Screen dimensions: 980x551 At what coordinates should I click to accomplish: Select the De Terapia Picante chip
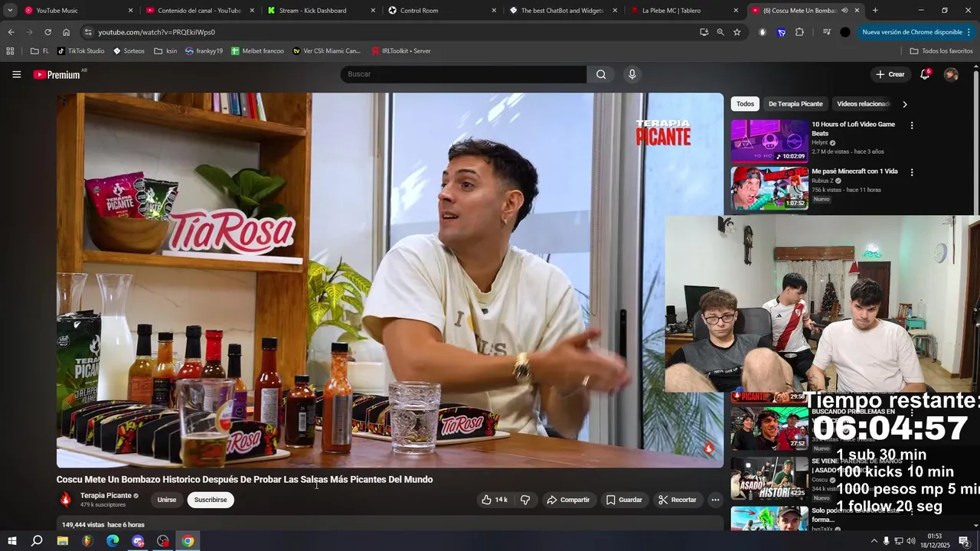[795, 103]
